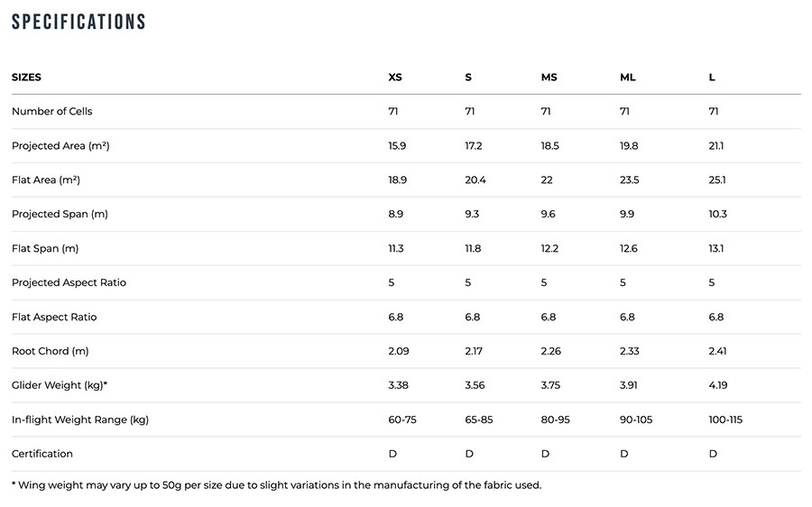Select the ML size column header

pos(628,78)
